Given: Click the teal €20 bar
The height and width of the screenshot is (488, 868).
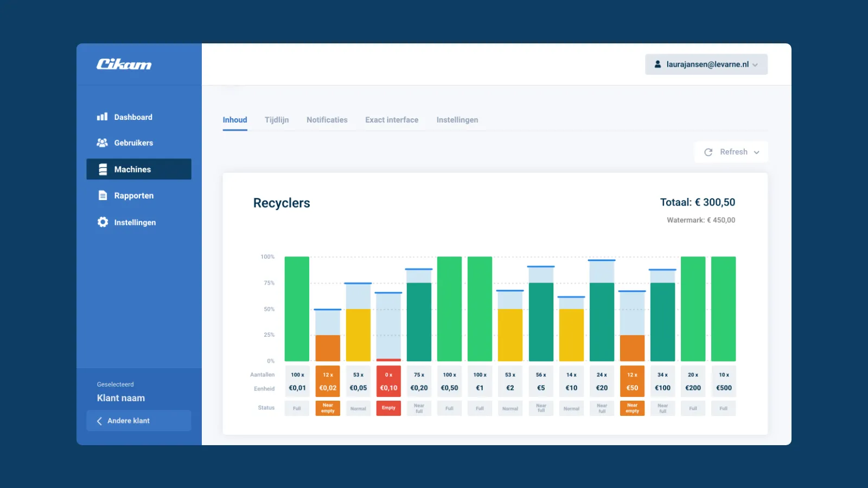Looking at the screenshot, I should click(602, 322).
